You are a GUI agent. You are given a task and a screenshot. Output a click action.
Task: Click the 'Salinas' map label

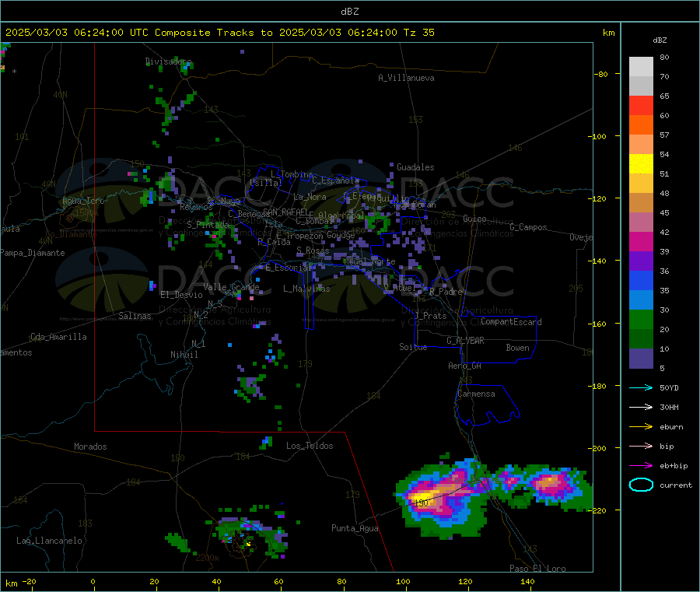[135, 316]
